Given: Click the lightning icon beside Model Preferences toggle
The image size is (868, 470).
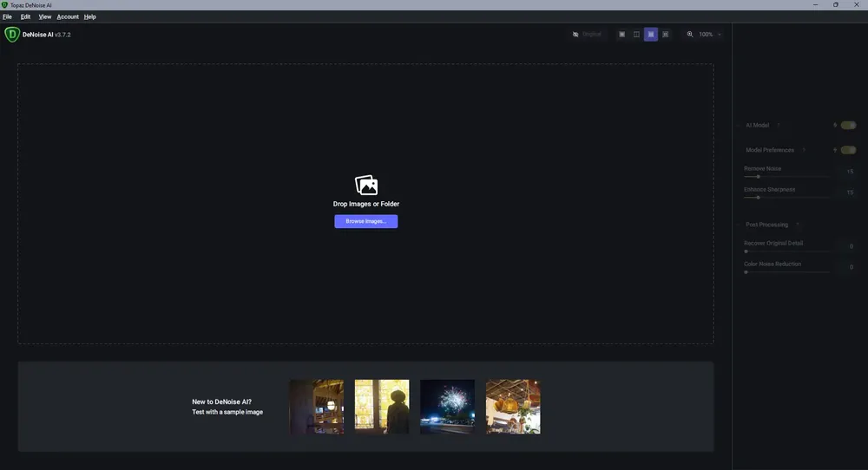Looking at the screenshot, I should [x=835, y=150].
